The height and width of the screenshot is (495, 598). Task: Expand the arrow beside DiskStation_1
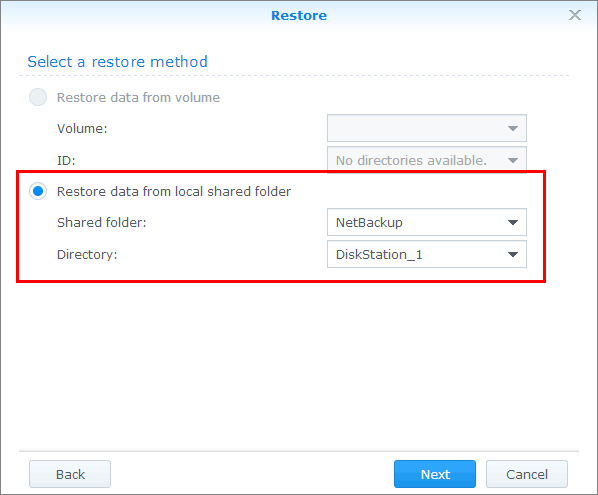(513, 255)
